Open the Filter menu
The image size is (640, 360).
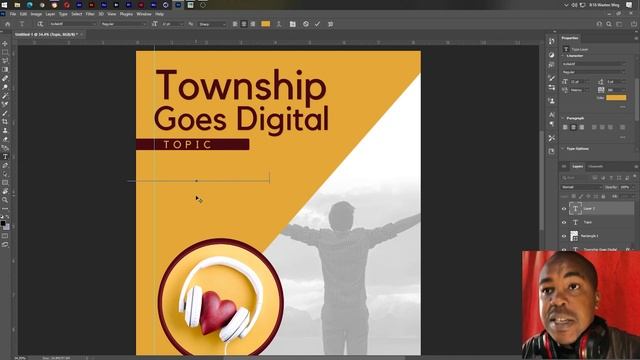tap(90, 14)
